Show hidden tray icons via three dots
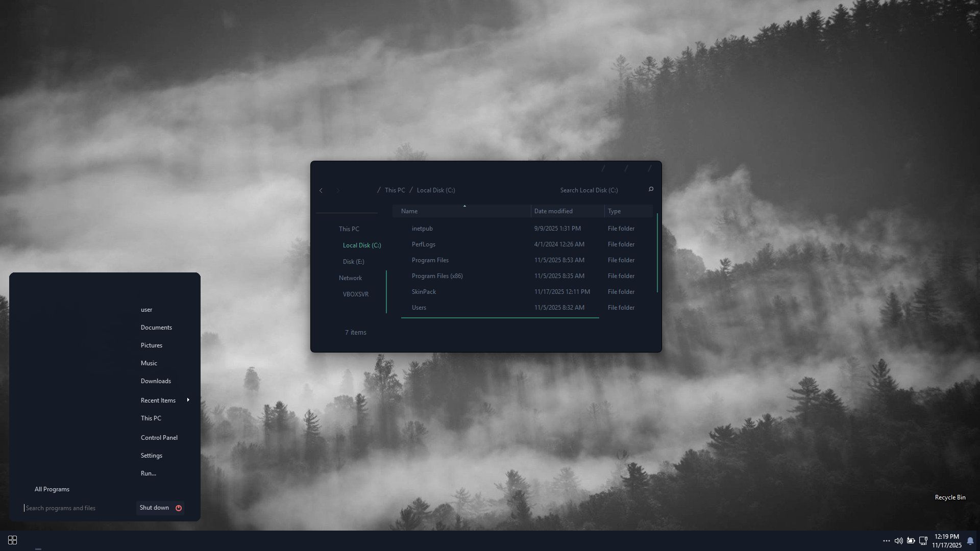980x551 pixels. click(886, 541)
